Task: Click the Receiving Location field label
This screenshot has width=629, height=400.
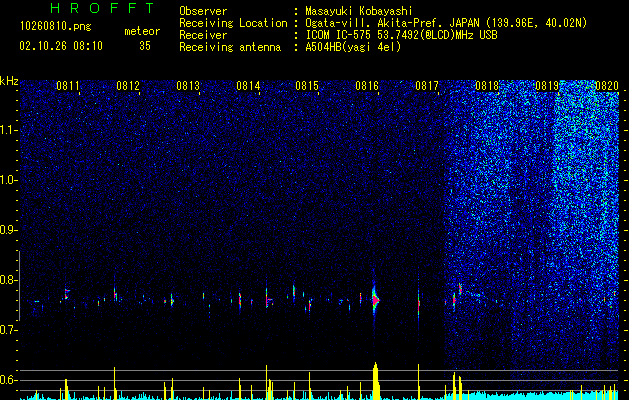Action: click(x=233, y=23)
